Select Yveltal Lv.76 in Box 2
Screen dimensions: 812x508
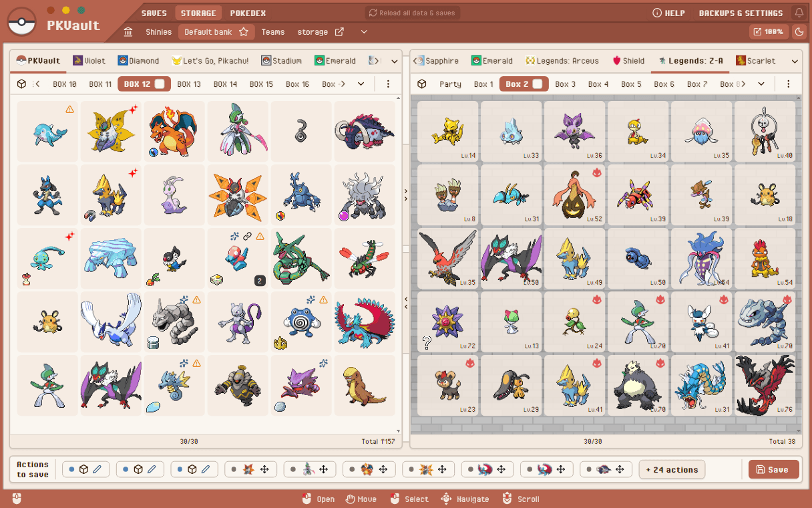tap(765, 385)
